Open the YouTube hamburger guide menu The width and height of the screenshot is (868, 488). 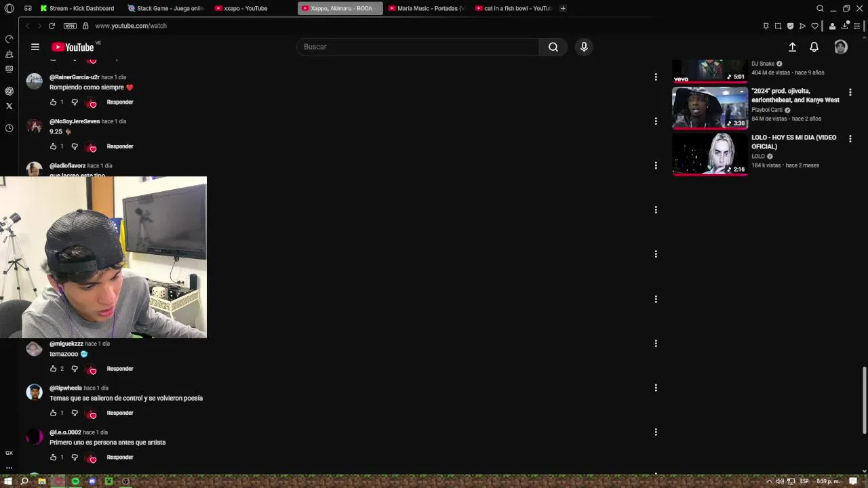click(35, 47)
